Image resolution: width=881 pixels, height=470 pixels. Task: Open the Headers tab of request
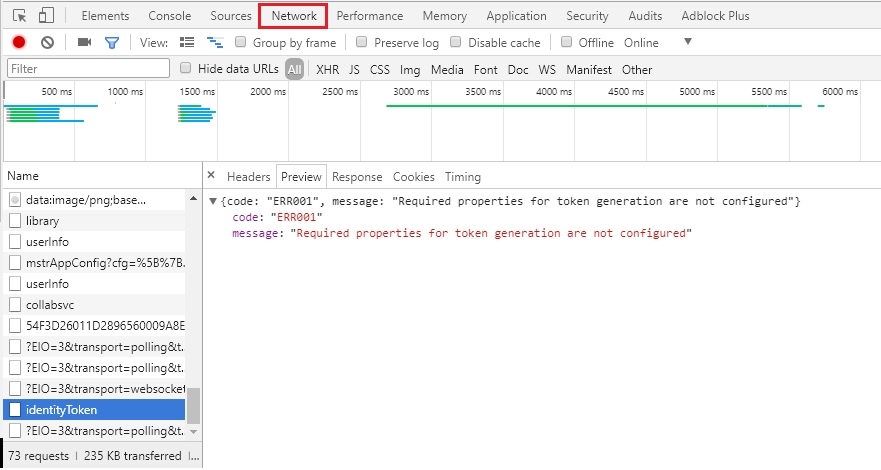click(x=248, y=177)
